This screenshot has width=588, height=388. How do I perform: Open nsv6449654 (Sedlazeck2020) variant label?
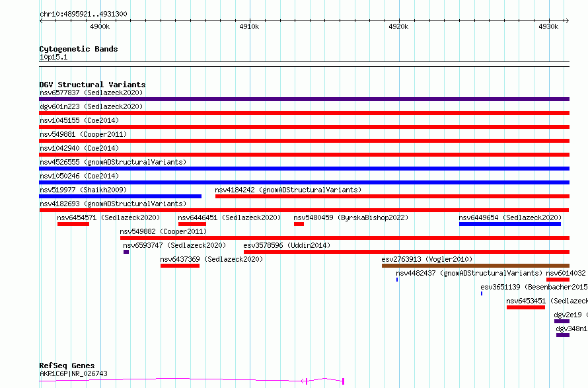click(x=510, y=217)
